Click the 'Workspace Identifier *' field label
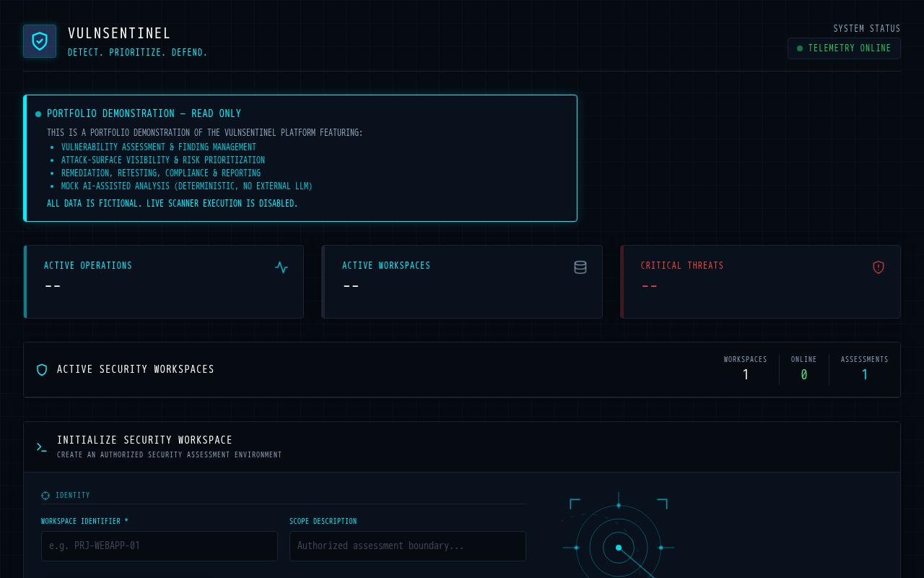The image size is (924, 578). (x=84, y=522)
